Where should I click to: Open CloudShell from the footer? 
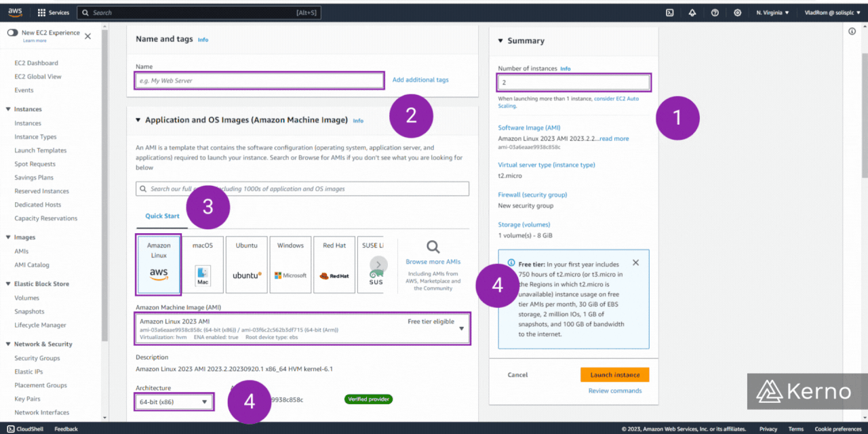(x=25, y=429)
